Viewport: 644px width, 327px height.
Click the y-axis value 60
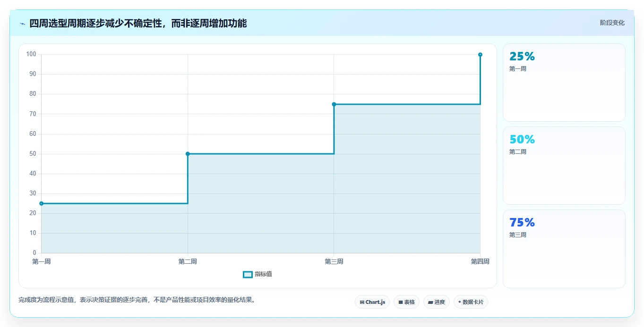pos(33,134)
